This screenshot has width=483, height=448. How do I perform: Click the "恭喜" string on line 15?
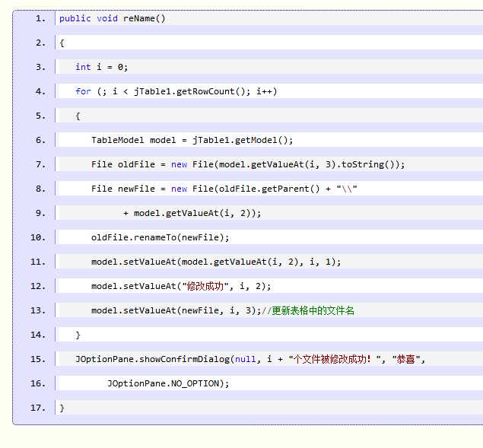[x=406, y=359]
